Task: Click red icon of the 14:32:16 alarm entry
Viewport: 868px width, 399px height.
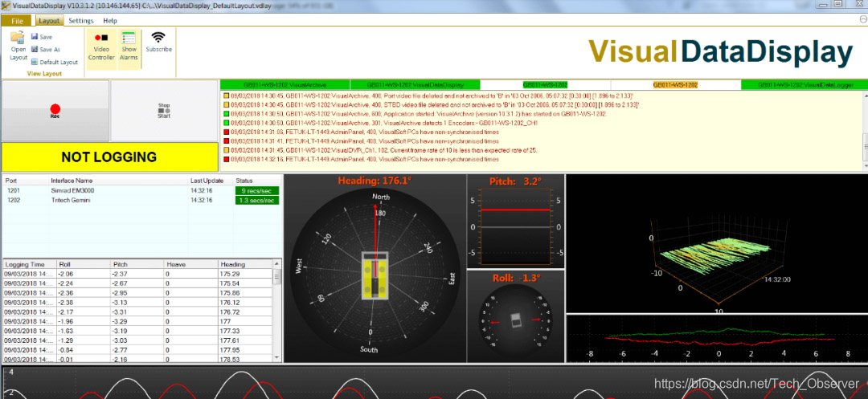Action: 226,159
